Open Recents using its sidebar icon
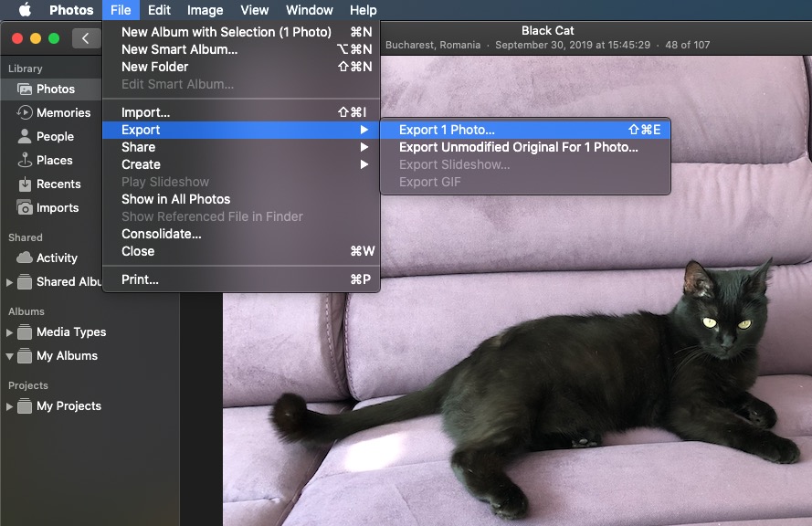Viewport: 812px width, 526px height. 25,184
